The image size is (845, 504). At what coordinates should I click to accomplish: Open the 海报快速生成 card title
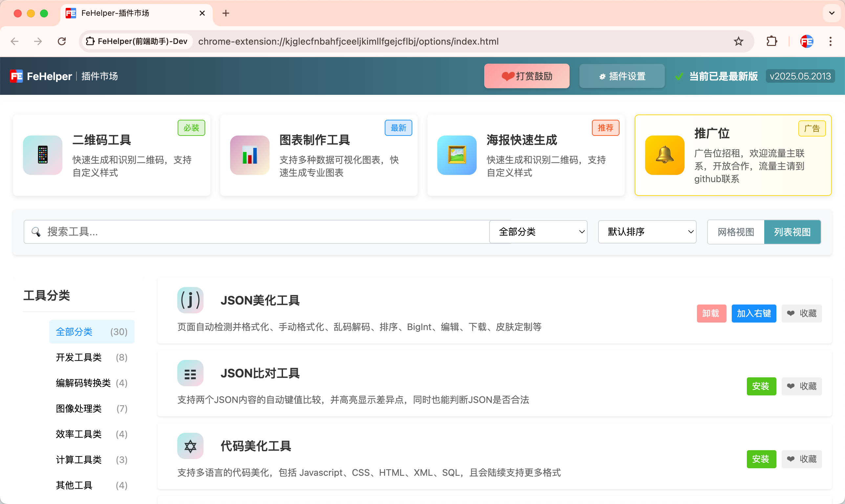(522, 139)
